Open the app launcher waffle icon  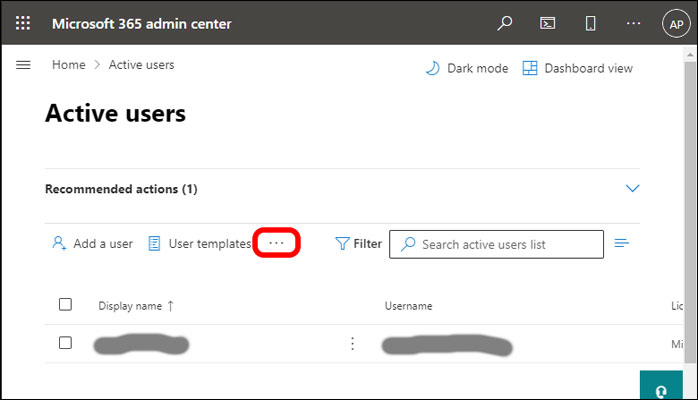point(23,23)
